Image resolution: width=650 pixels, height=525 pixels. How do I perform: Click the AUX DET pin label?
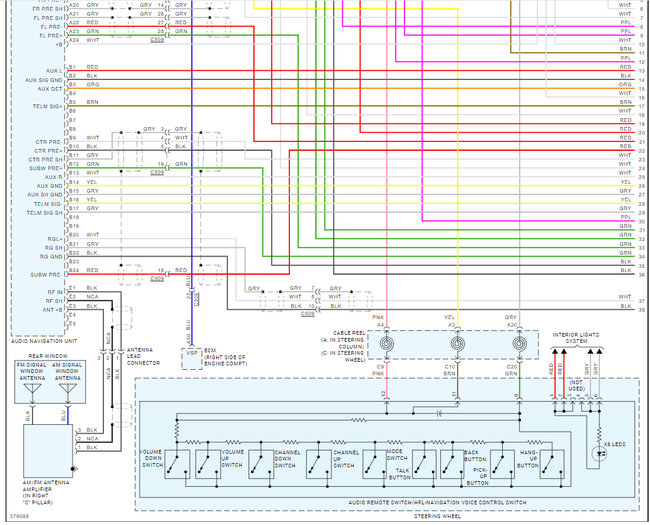coord(50,89)
